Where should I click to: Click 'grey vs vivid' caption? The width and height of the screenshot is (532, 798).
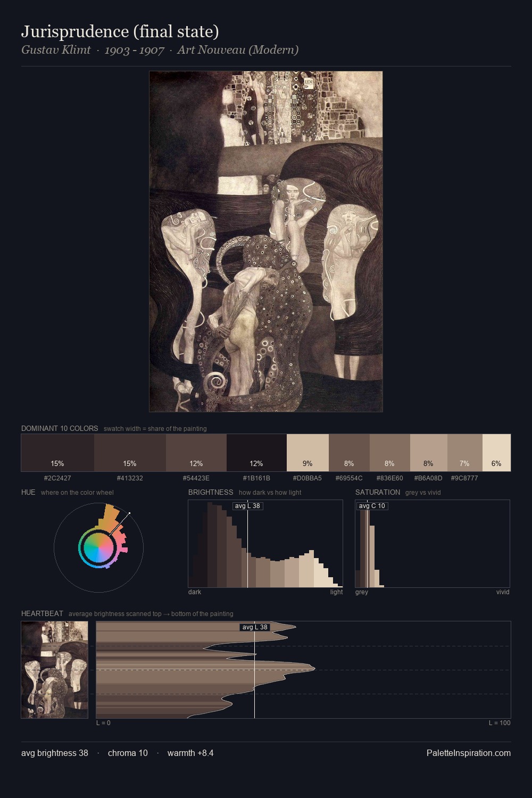(x=423, y=493)
